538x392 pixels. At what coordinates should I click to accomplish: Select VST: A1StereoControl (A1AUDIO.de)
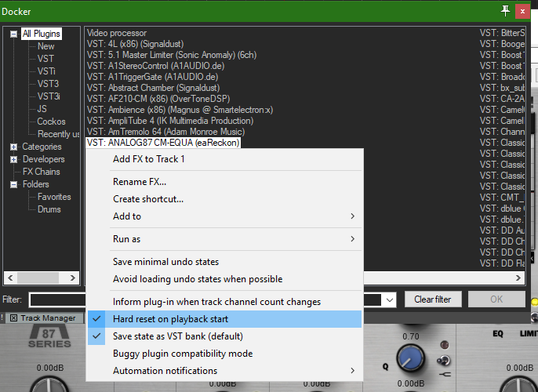click(x=155, y=66)
